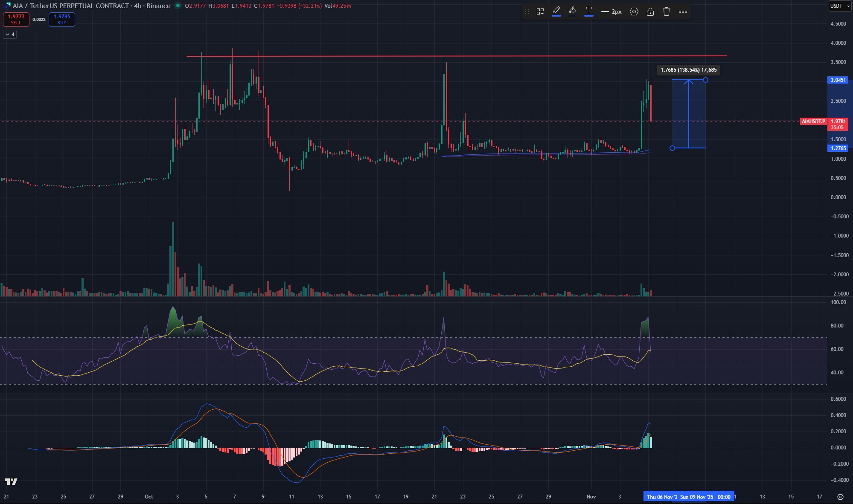Open the USDT currency dropdown
Viewport: 853px width, 504px height.
pos(838,6)
